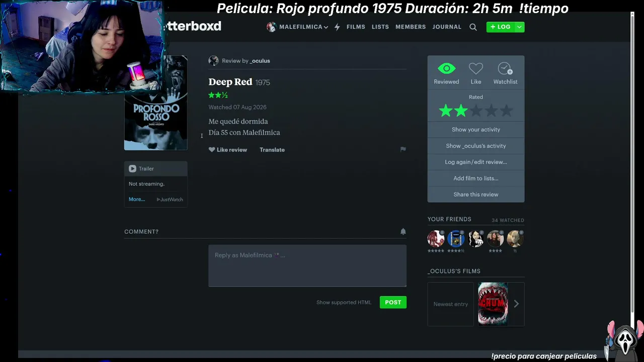Set rating to five stars
The height and width of the screenshot is (362, 644).
[x=506, y=111]
